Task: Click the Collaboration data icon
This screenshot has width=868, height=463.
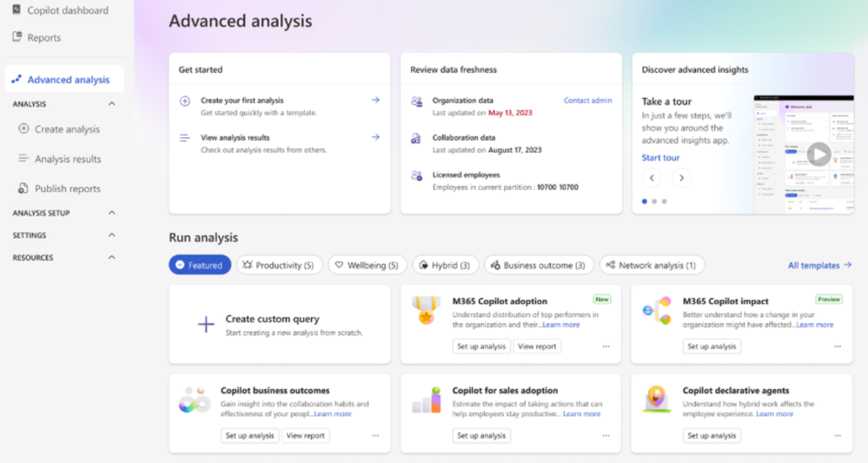Action: [x=415, y=138]
